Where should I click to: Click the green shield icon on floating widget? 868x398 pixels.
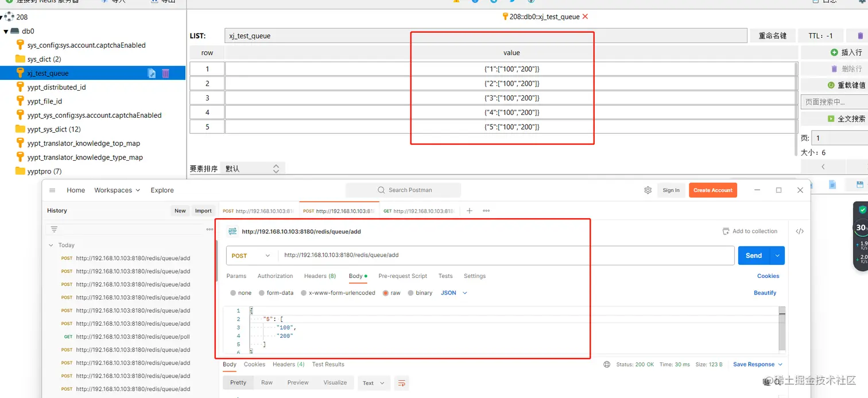click(x=862, y=210)
